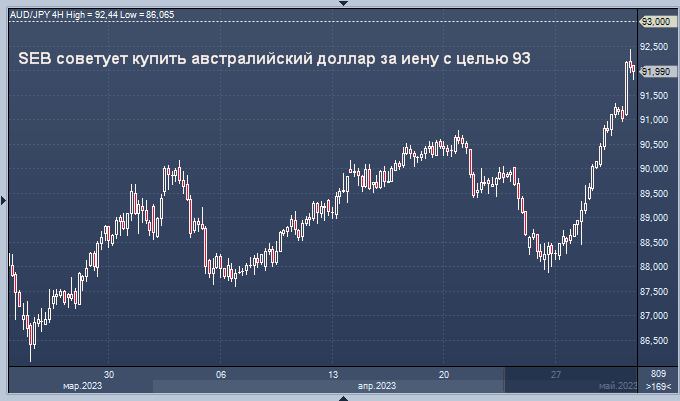Click the SEB recommendation headline text

[x=274, y=60]
